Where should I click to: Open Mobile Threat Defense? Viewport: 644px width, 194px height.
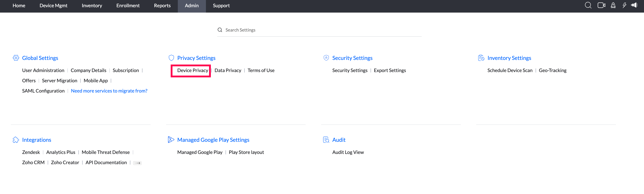pyautogui.click(x=105, y=152)
